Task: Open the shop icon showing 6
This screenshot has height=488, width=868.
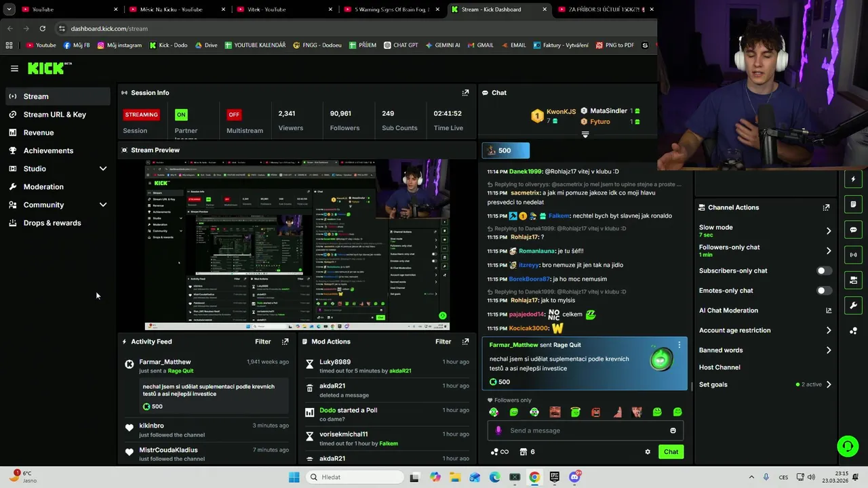Action: coord(527,452)
